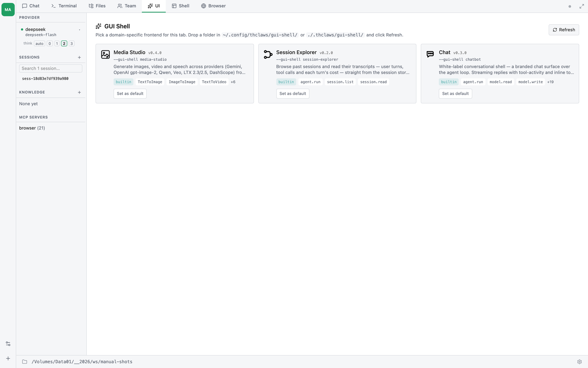
Task: Expand the +19 capabilities on Chat card
Action: pyautogui.click(x=550, y=82)
